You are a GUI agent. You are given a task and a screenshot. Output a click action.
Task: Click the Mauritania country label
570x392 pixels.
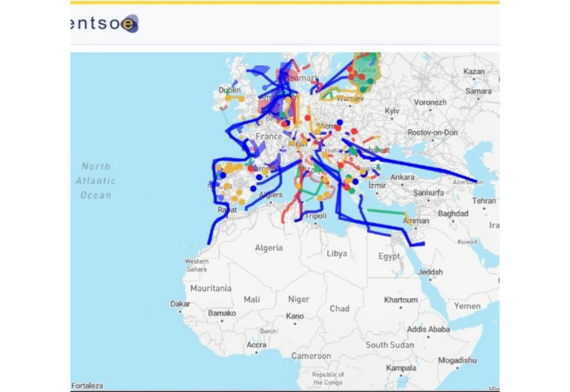[210, 289]
